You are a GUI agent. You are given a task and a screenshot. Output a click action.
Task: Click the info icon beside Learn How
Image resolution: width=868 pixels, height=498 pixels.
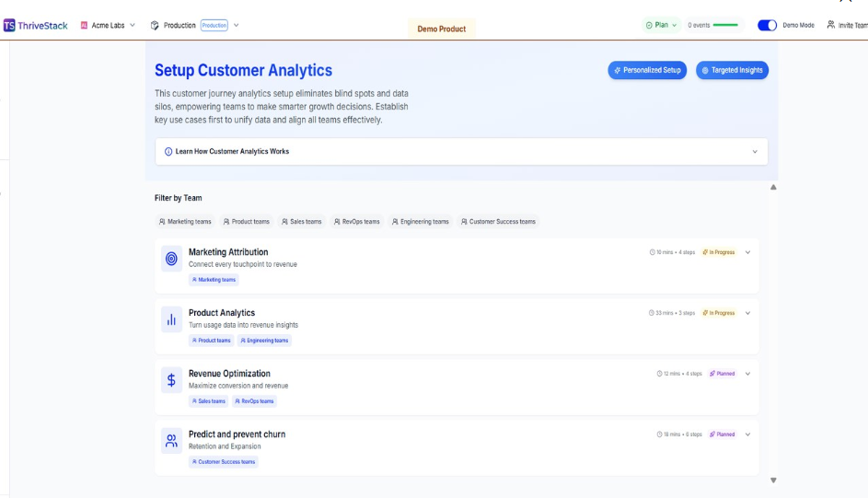[168, 152]
